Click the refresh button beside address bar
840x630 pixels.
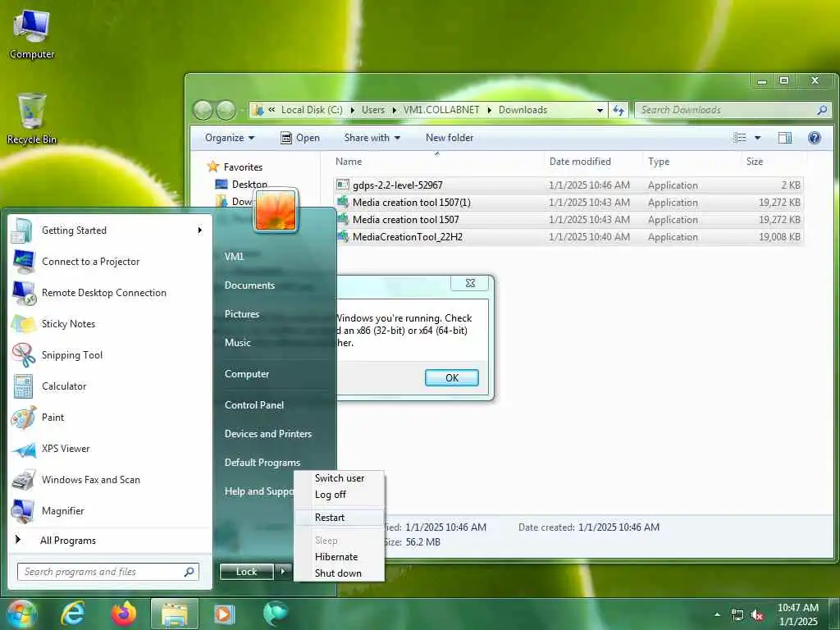point(619,111)
